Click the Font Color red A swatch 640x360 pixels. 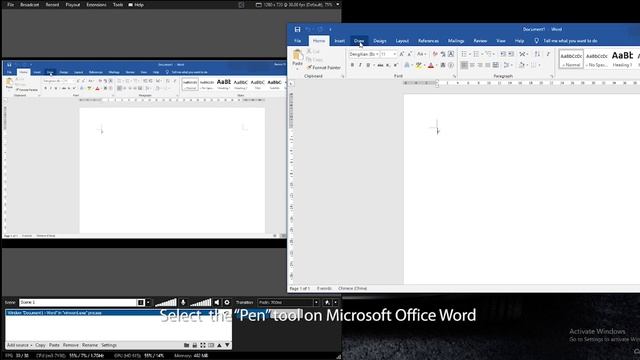click(431, 65)
